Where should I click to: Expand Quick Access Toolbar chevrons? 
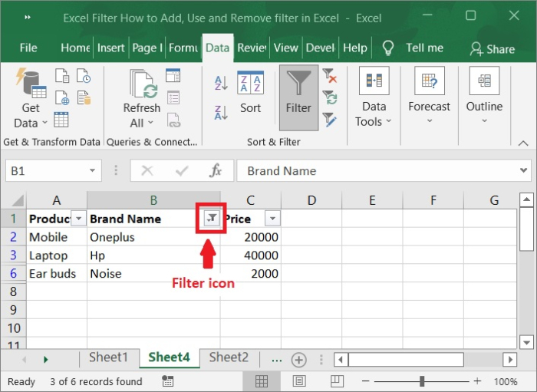[28, 17]
